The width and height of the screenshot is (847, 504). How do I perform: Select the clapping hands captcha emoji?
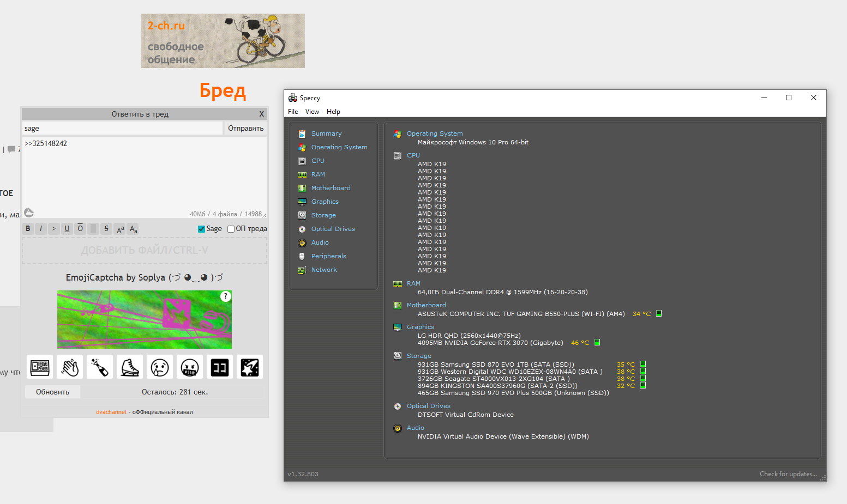(70, 367)
